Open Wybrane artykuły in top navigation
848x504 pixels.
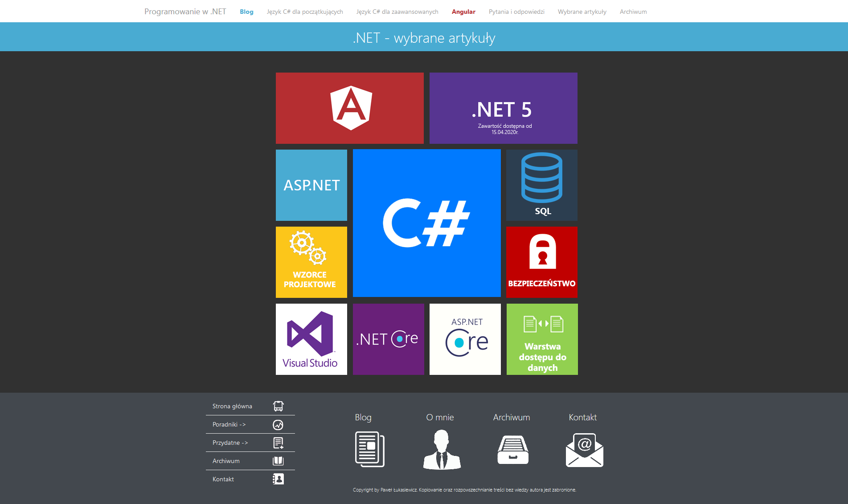tap(582, 12)
